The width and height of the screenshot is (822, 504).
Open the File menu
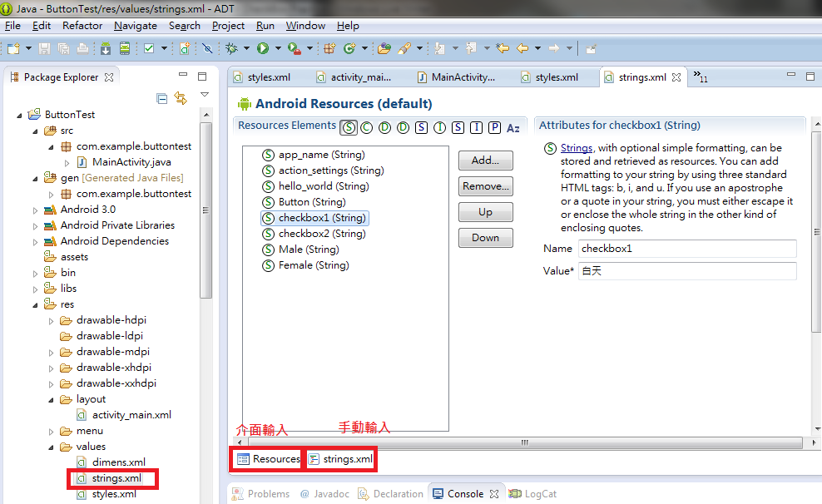point(12,26)
